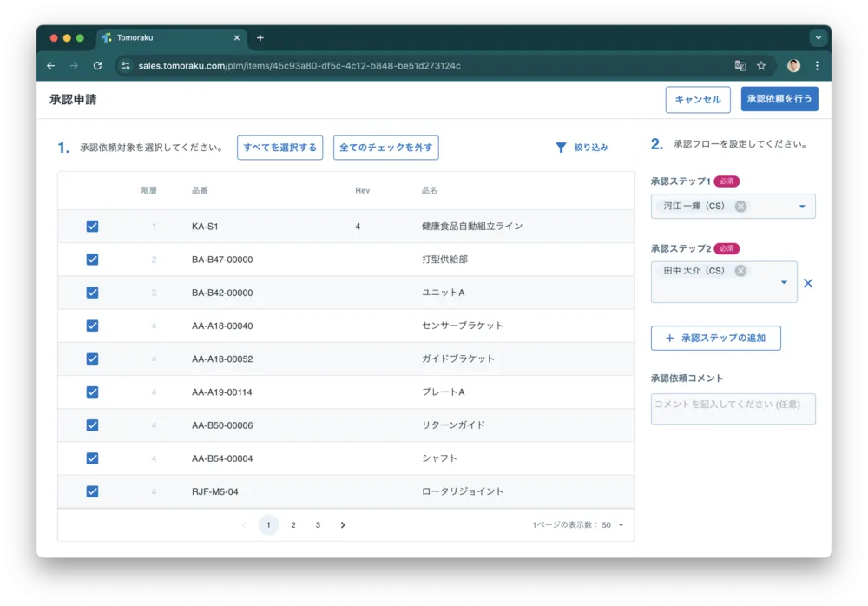The width and height of the screenshot is (868, 606).
Task: Click すべてを選択する to select all items
Action: point(278,148)
